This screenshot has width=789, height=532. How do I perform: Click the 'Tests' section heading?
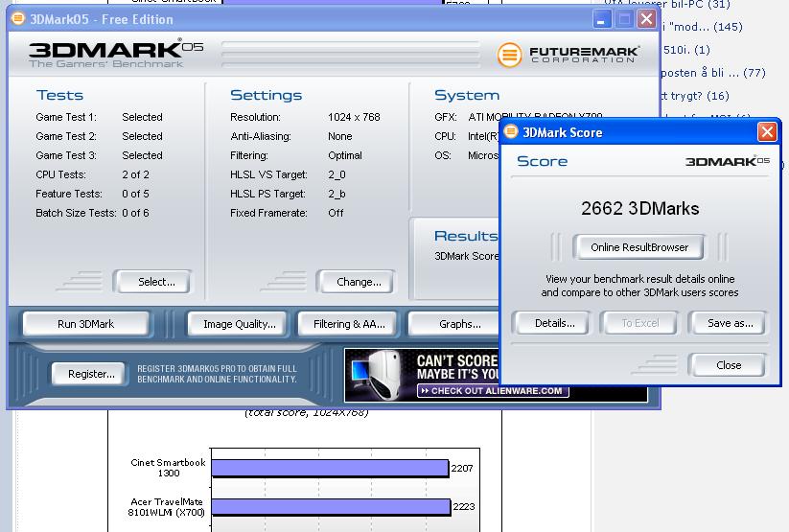coord(59,95)
